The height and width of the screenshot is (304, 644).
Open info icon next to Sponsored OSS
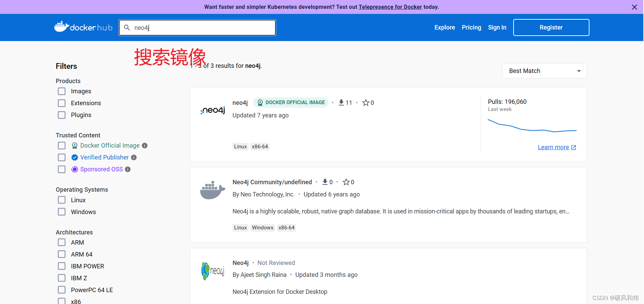click(128, 169)
